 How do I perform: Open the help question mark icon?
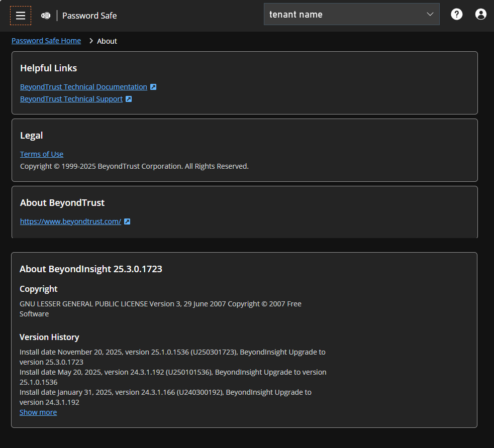click(456, 14)
